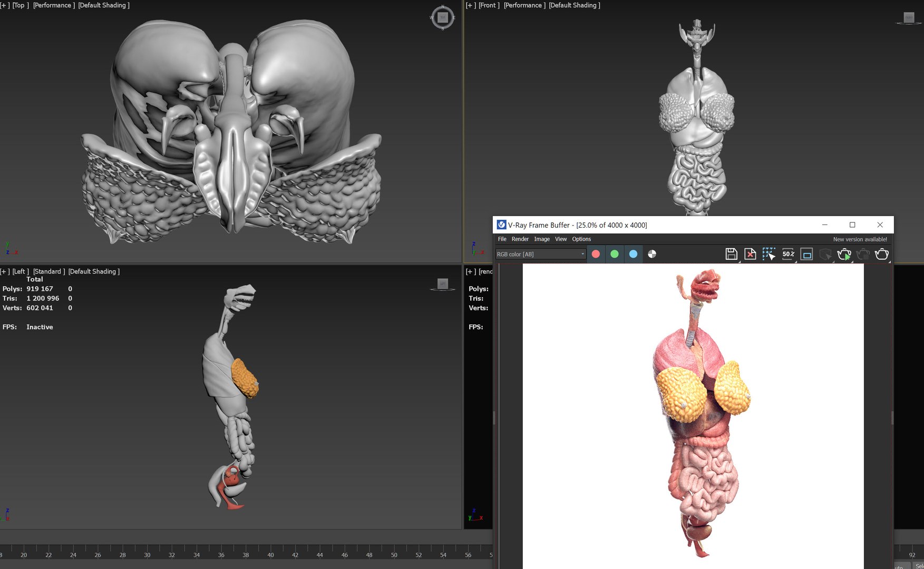The width and height of the screenshot is (924, 569).
Task: Start interactive rendering with teapot-play icon
Action: [844, 254]
